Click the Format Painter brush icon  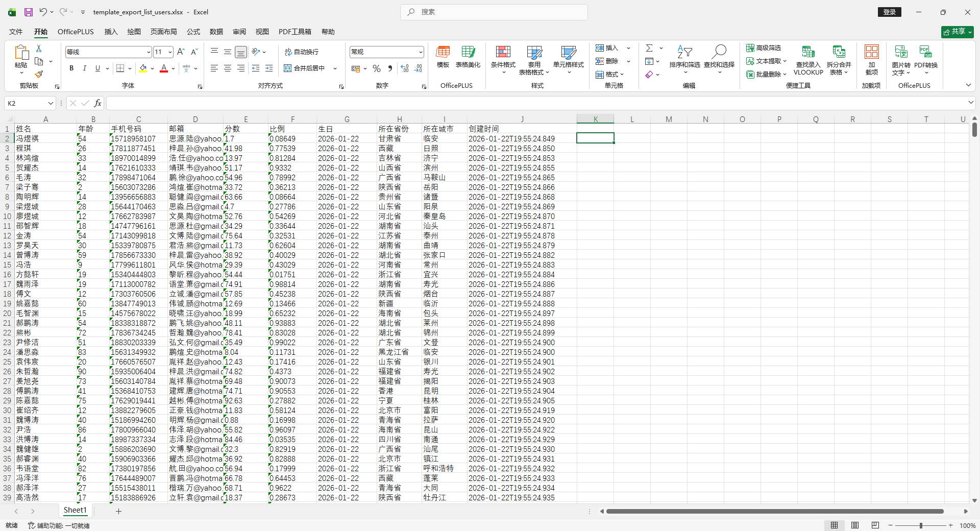[x=39, y=74]
